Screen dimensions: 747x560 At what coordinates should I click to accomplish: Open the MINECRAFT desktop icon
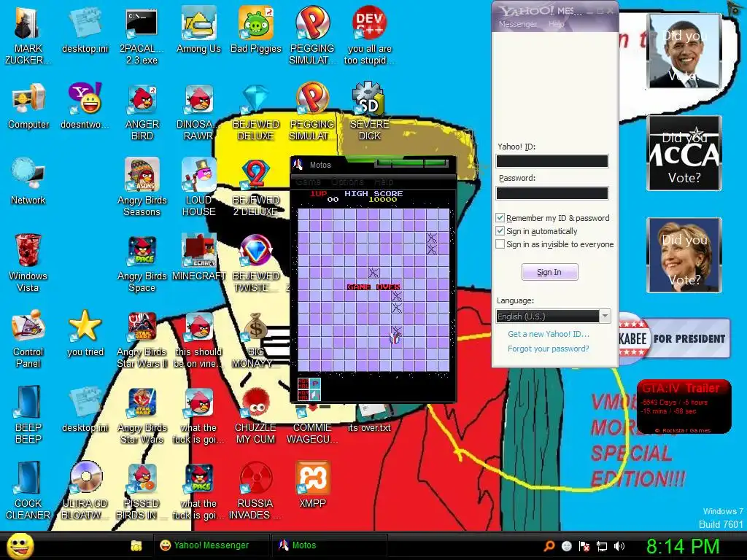tap(198, 257)
